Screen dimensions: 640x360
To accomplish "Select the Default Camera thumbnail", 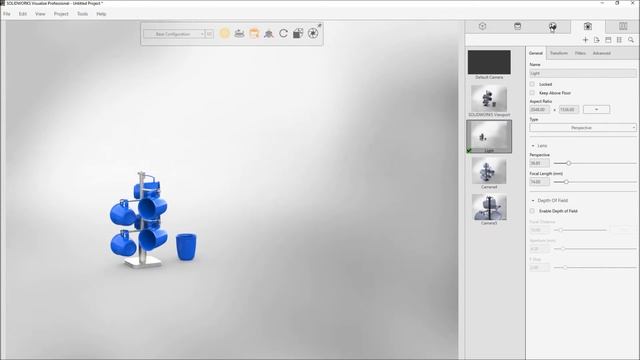I will tap(489, 62).
